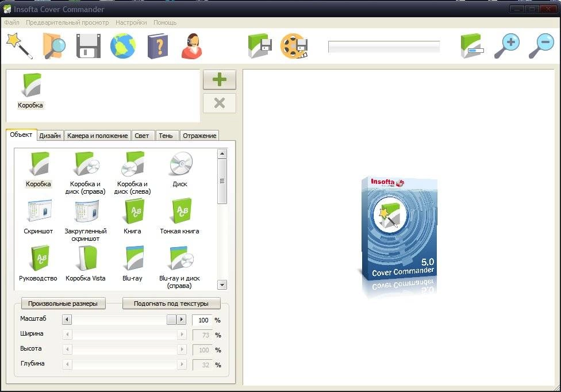561x392 pixels.
Task: Choose Закругленный скриншот object
Action: 86,220
